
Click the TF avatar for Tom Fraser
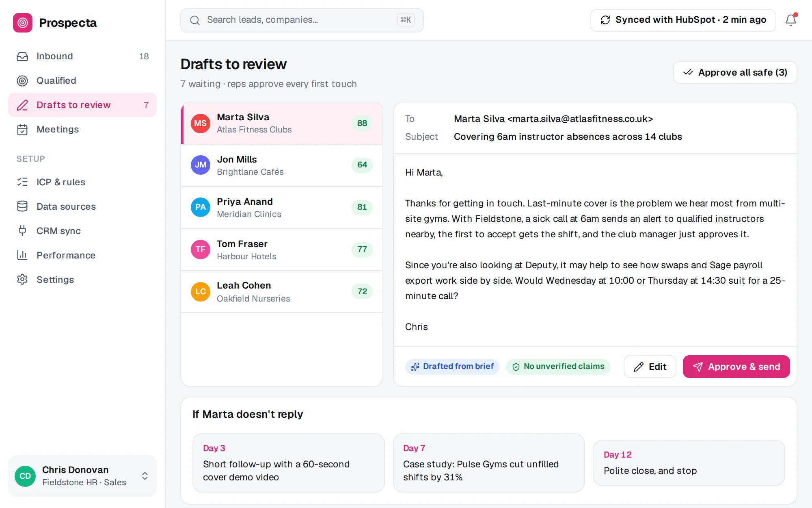tap(201, 250)
